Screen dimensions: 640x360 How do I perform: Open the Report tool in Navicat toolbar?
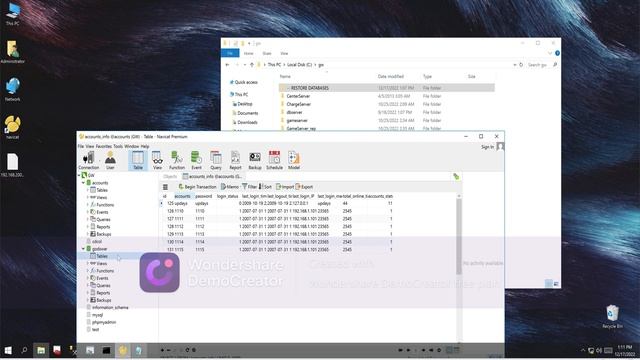(x=235, y=160)
